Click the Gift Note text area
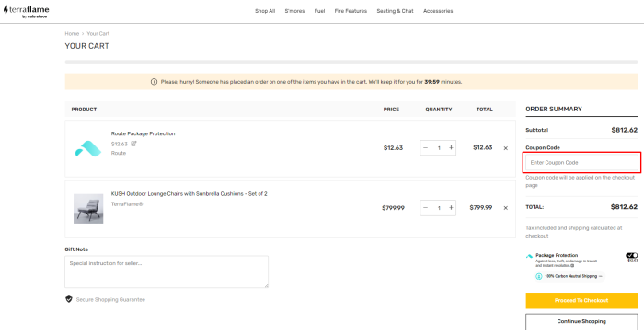 (x=167, y=272)
